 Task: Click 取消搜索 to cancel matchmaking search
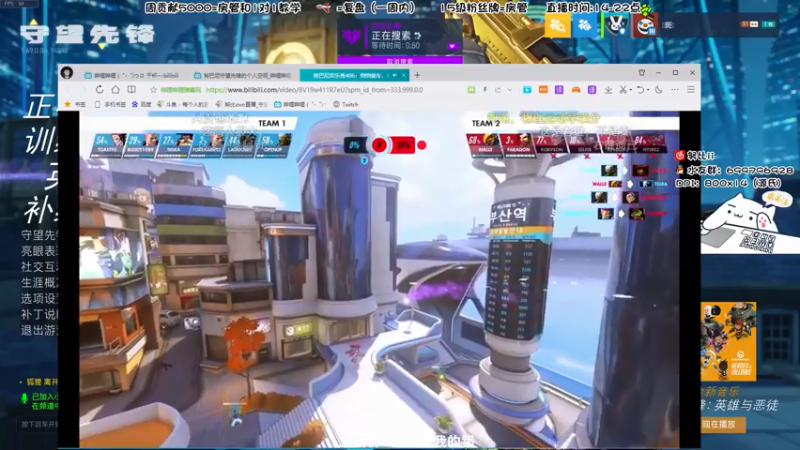coord(399,61)
